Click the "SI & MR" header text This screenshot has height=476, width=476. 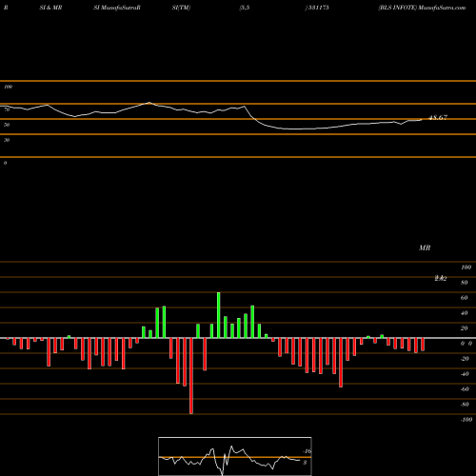pos(50,8)
